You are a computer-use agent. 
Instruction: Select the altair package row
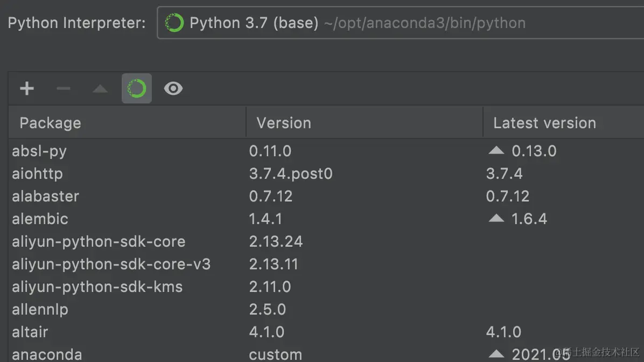[30, 332]
